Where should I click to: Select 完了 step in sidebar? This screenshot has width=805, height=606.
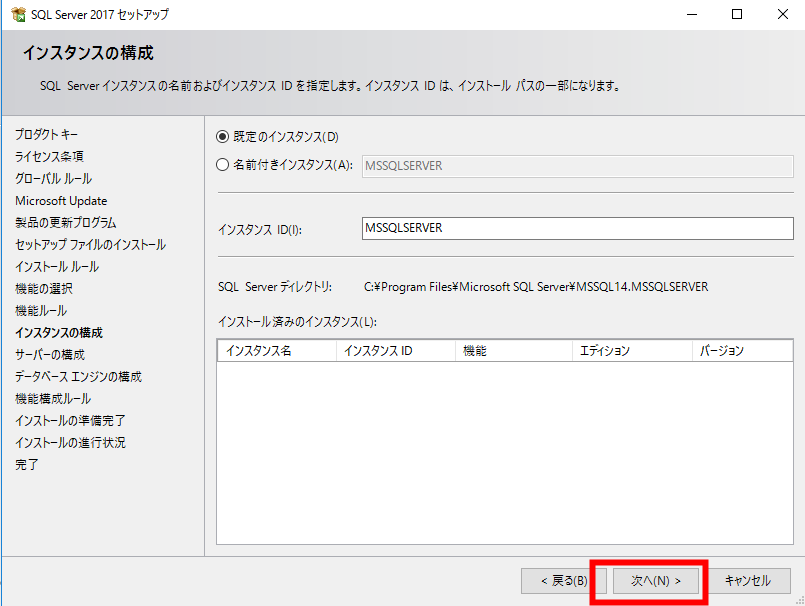(x=27, y=465)
